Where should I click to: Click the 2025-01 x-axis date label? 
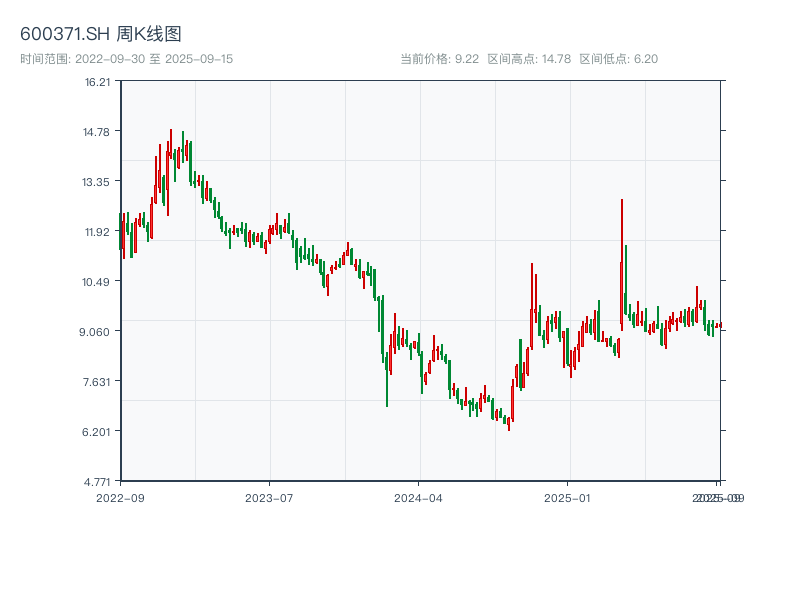pos(569,497)
